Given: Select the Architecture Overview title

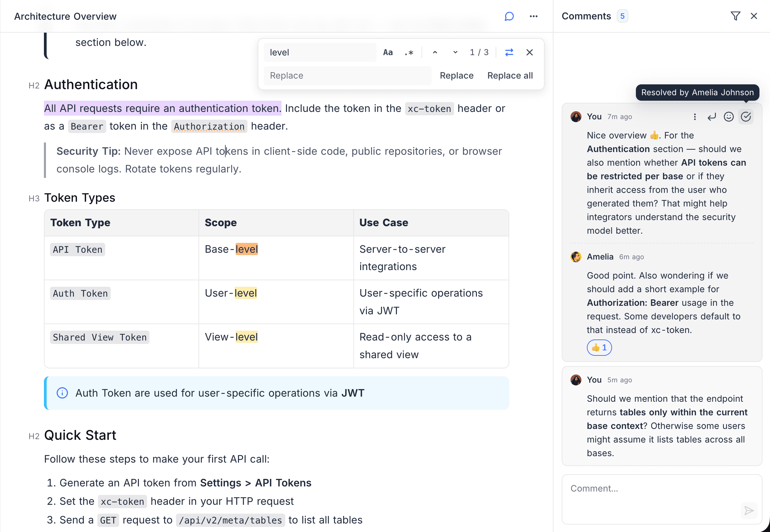Looking at the screenshot, I should pos(65,16).
